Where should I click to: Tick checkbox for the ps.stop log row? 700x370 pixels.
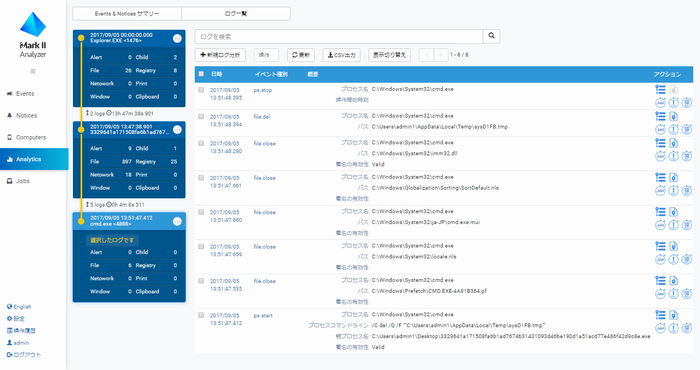point(201,90)
